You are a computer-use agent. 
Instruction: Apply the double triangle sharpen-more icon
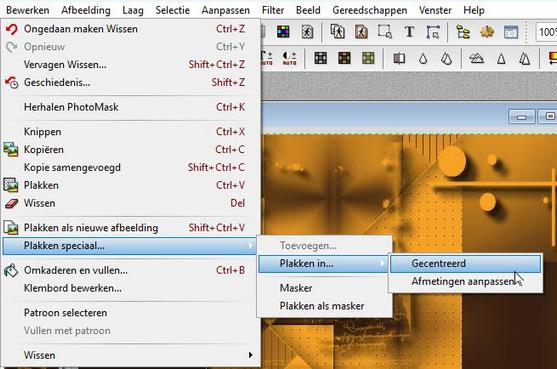[x=524, y=58]
